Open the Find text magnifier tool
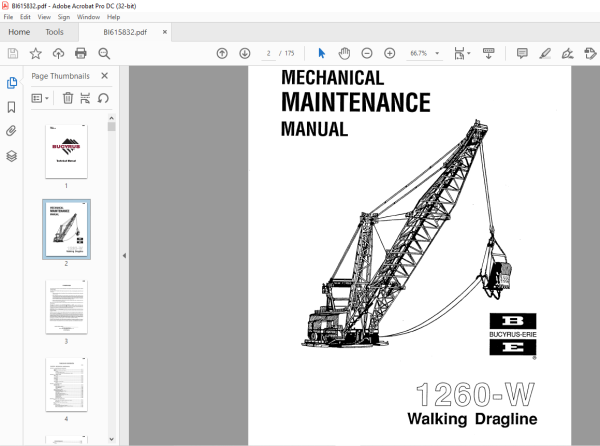This screenshot has height=446, width=600. [x=104, y=53]
